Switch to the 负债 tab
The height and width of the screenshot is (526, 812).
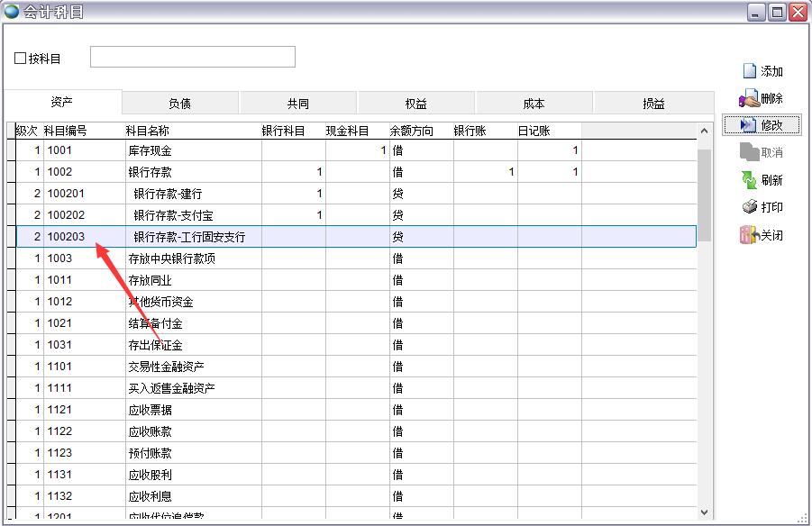point(179,104)
